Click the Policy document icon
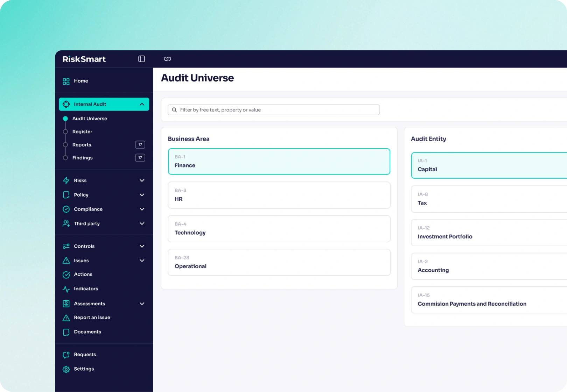This screenshot has height=392, width=567. (x=66, y=195)
